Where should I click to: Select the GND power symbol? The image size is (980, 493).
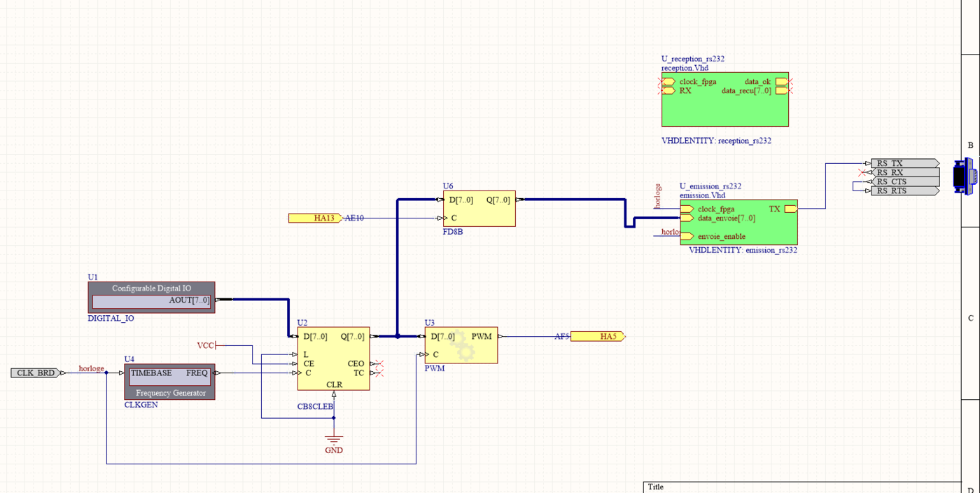click(334, 442)
